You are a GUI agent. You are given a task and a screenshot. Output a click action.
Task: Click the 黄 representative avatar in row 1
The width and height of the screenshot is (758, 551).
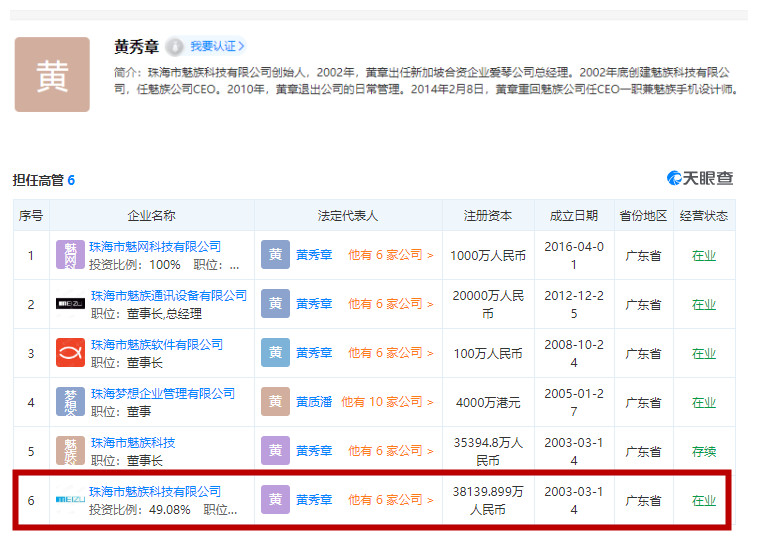276,255
